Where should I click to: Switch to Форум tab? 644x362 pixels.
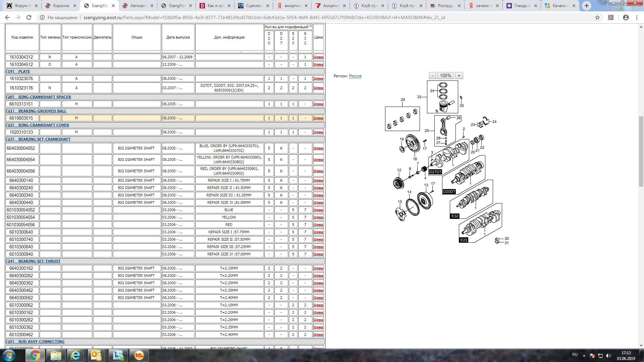22,6
